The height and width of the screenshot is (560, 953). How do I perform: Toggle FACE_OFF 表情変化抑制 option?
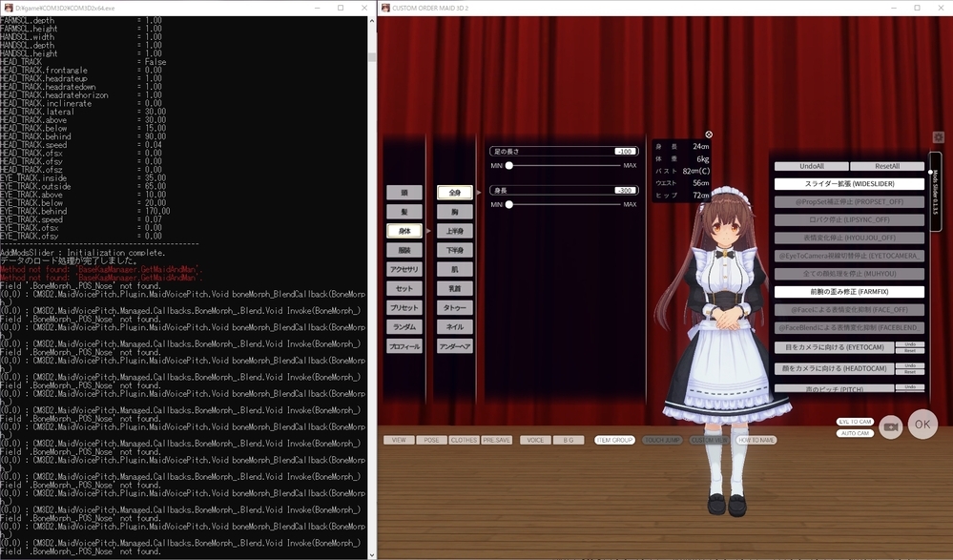pos(849,309)
